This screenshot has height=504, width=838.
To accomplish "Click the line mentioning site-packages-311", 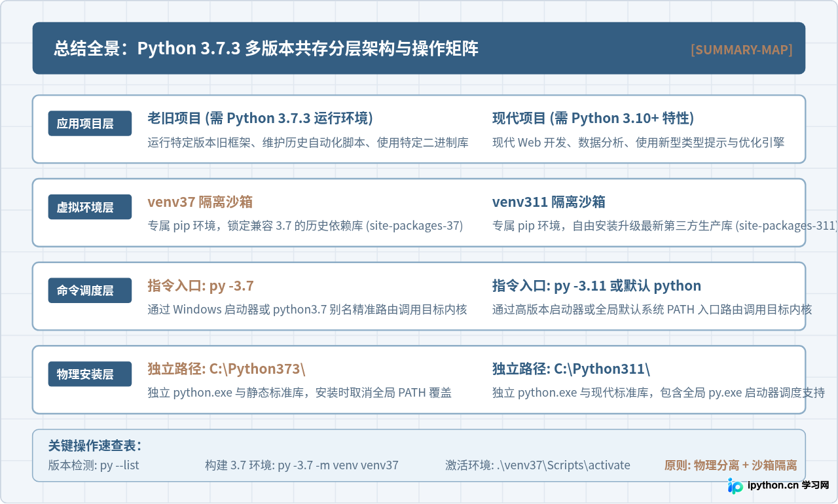I will pos(665,226).
